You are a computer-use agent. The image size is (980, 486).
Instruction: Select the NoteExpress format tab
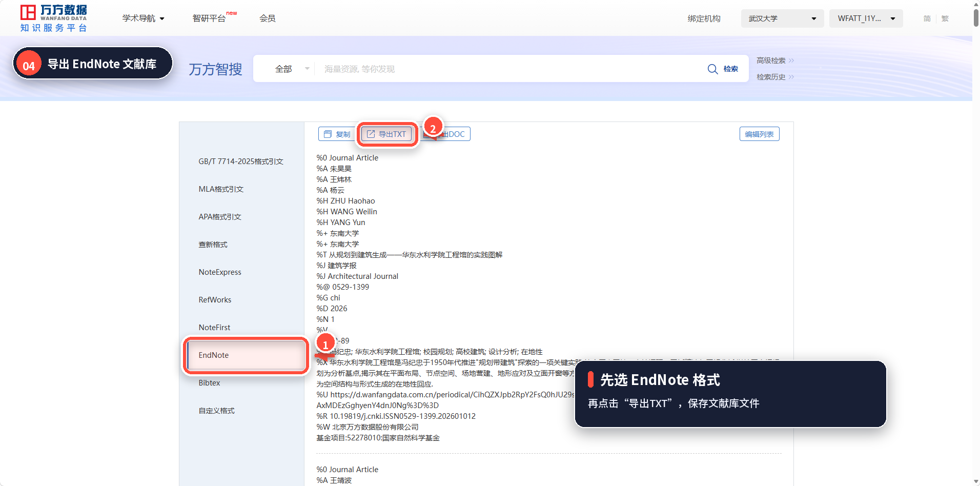pyautogui.click(x=220, y=272)
